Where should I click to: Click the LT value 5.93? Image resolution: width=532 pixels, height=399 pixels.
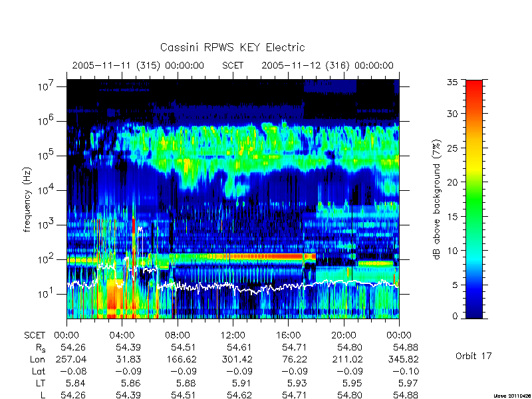point(297,383)
